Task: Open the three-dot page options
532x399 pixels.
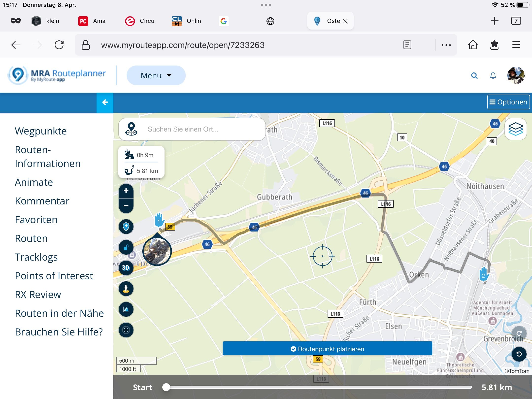Action: coord(446,45)
